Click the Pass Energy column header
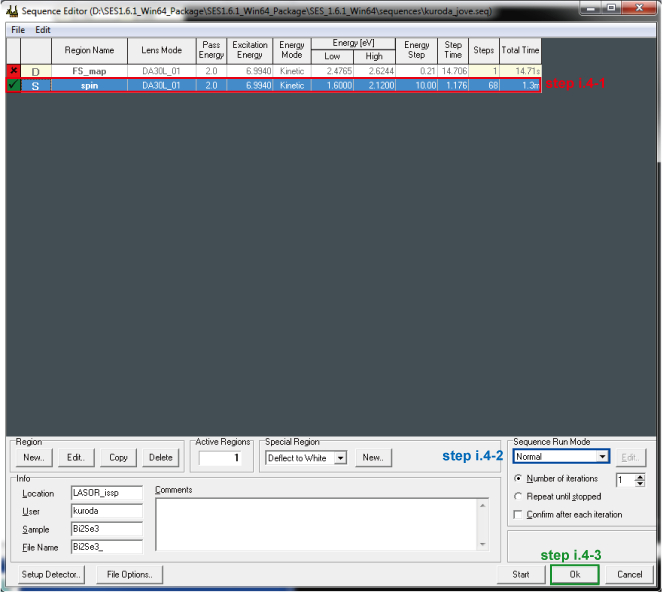 [212, 51]
